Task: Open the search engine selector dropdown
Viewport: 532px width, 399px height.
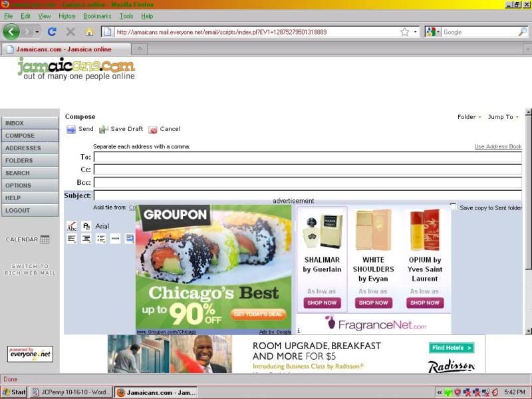Action: pyautogui.click(x=434, y=32)
